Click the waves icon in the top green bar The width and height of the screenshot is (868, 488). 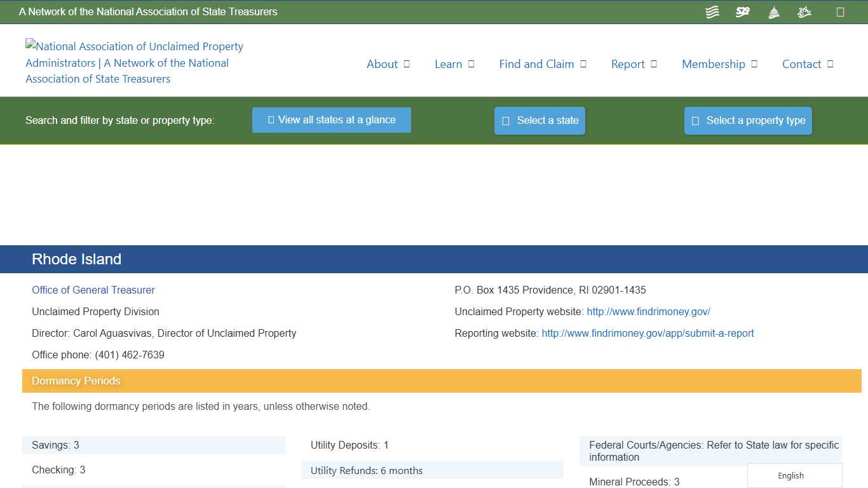point(712,11)
